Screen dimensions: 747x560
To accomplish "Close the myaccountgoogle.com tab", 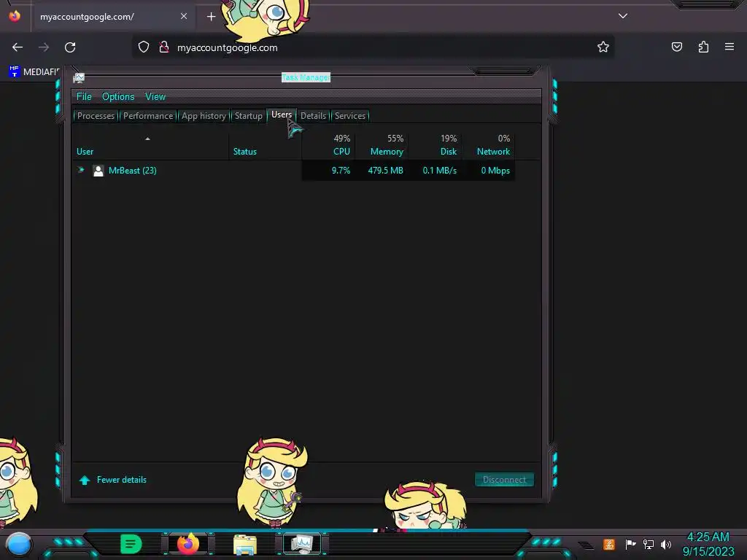I will pyautogui.click(x=183, y=16).
